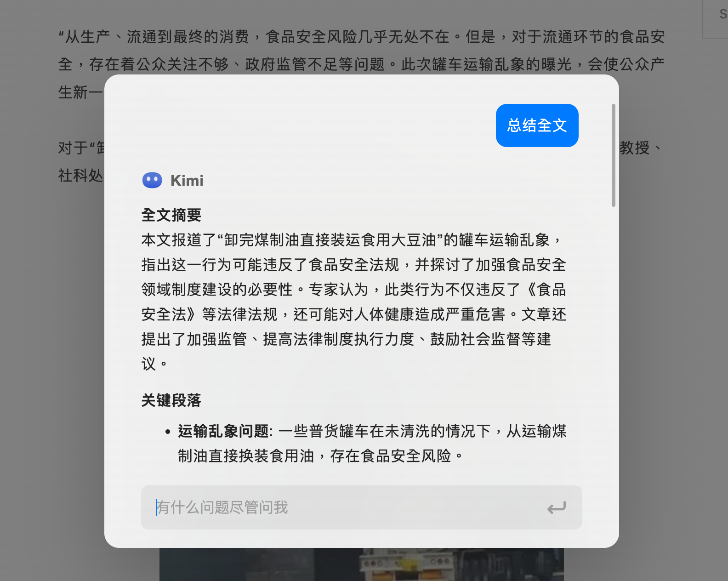This screenshot has height=581, width=728.
Task: Click the background article's first line of text
Action: tap(361, 37)
